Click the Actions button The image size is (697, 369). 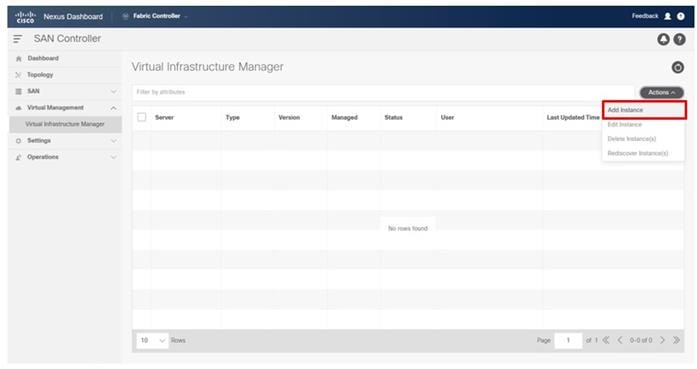pyautogui.click(x=661, y=92)
